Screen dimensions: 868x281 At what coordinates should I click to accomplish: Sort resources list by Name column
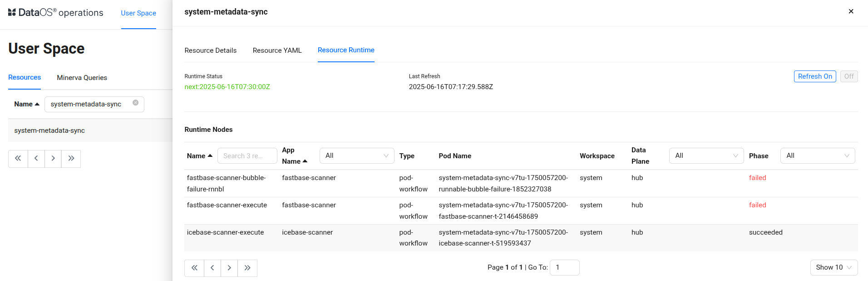point(26,104)
